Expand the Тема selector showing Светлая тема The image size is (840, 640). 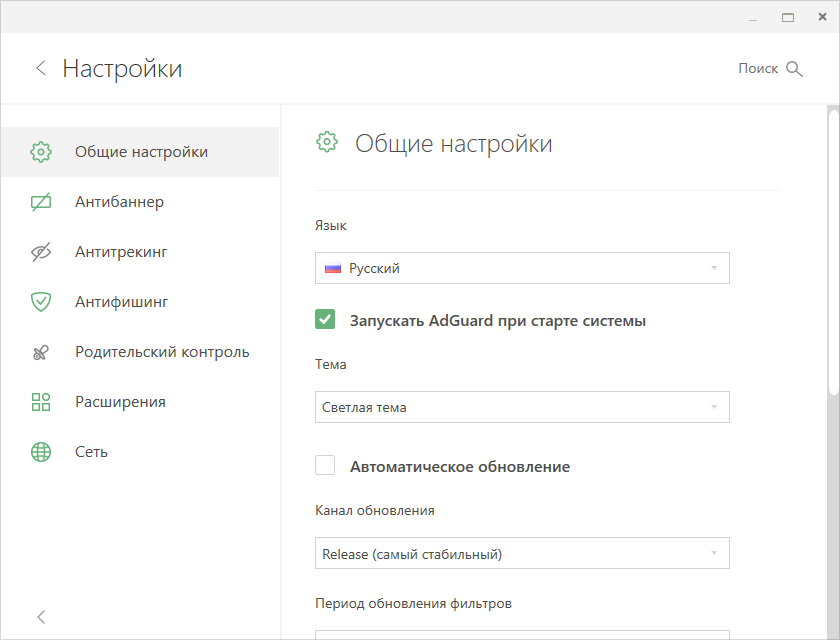pyautogui.click(x=522, y=407)
